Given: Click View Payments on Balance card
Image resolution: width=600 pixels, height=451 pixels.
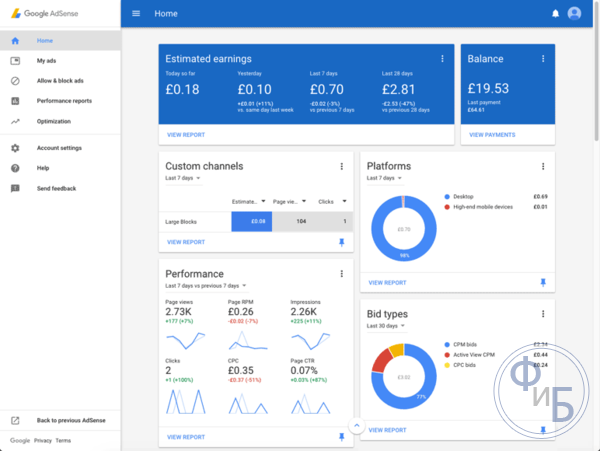Looking at the screenshot, I should (x=492, y=135).
